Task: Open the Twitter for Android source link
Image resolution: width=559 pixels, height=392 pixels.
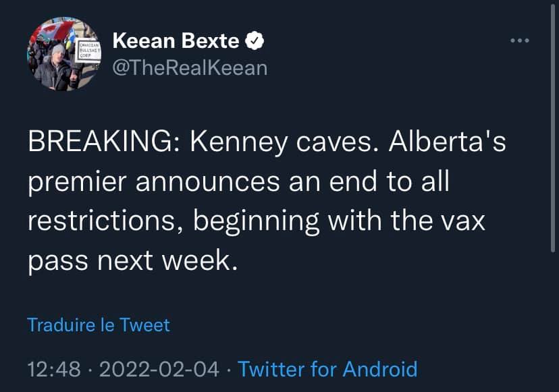Action: coord(327,369)
